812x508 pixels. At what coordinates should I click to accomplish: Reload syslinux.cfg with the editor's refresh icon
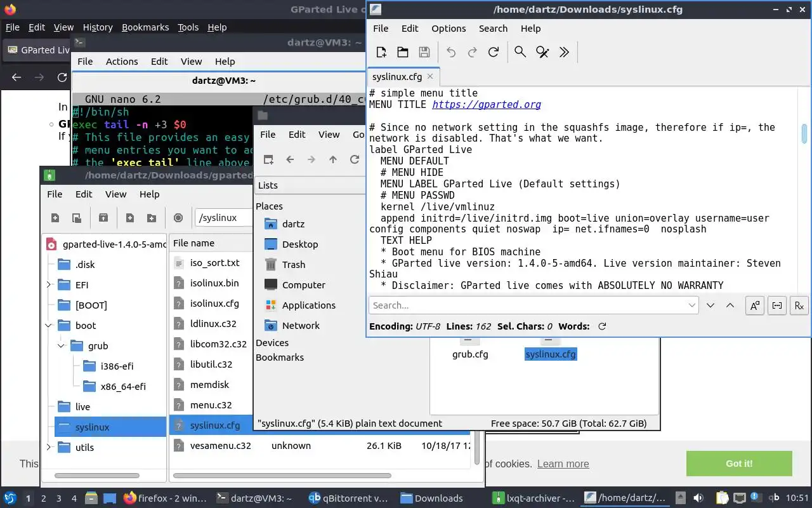coord(493,52)
